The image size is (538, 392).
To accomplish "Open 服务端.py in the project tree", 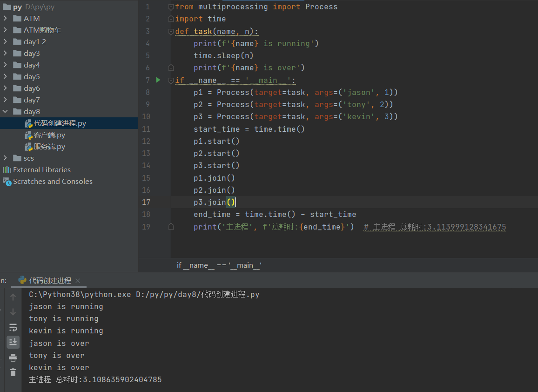I will pos(49,147).
